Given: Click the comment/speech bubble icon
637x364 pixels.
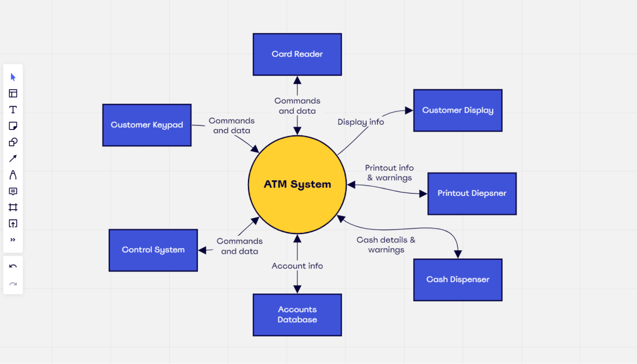Looking at the screenshot, I should (x=13, y=191).
